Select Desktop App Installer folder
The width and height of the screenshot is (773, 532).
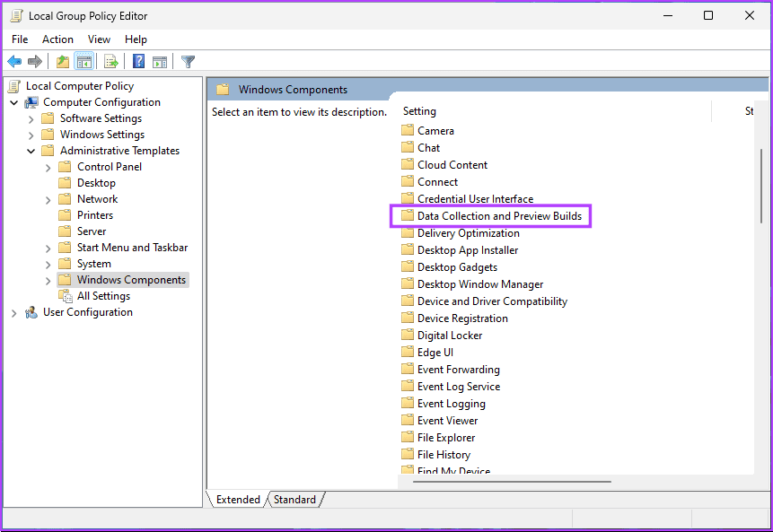click(x=460, y=249)
